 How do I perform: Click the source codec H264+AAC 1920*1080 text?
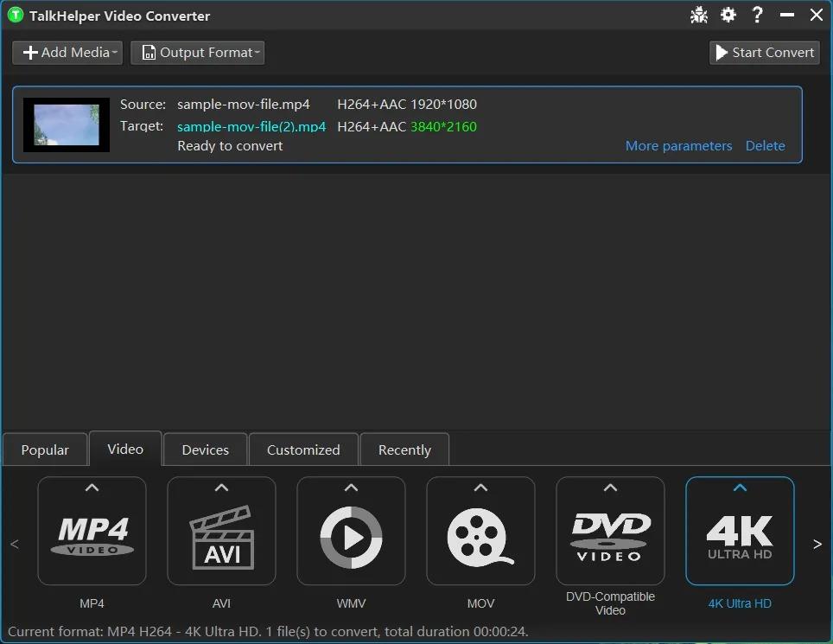407,104
